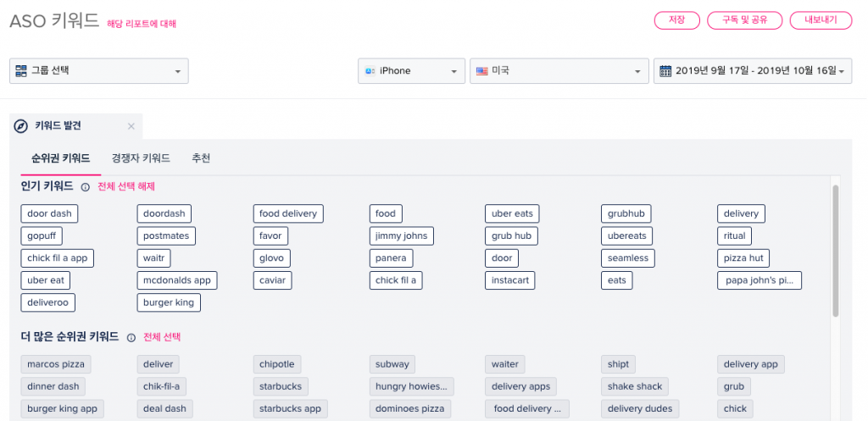Screen dimensions: 868x421
Task: Open 해당 리포트에 대해 link
Action: (142, 23)
